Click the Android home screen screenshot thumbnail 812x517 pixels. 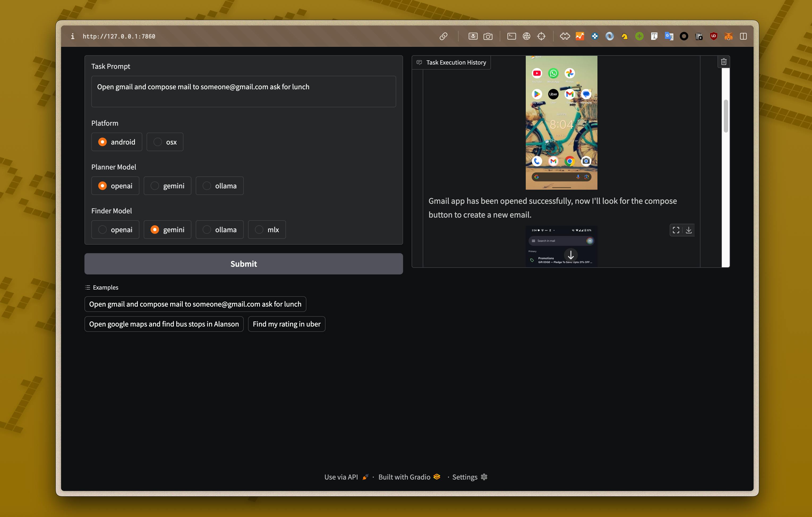[561, 122]
